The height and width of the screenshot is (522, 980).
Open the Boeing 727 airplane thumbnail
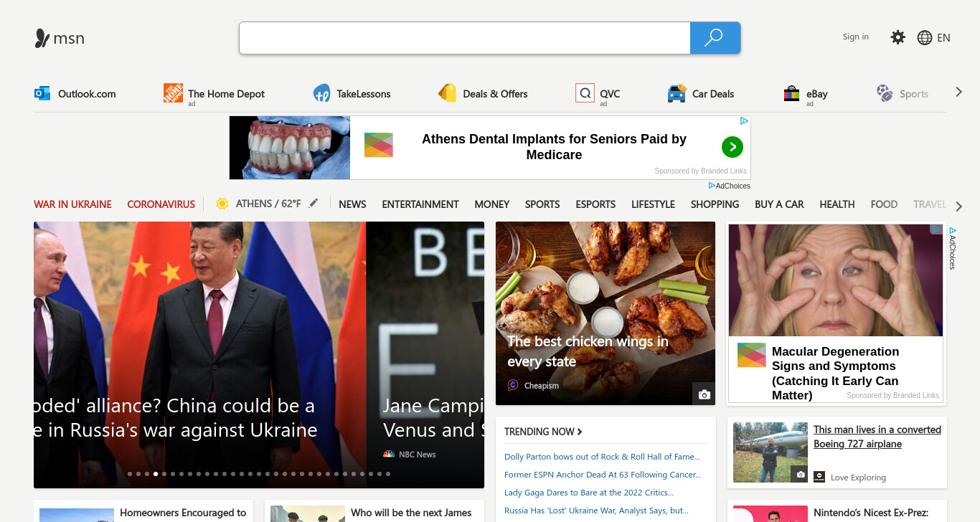pyautogui.click(x=771, y=452)
